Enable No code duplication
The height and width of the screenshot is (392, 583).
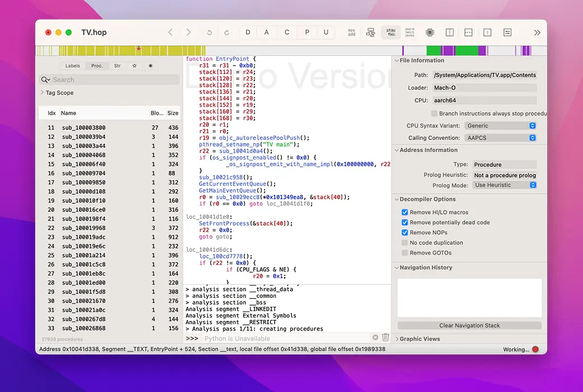click(405, 242)
